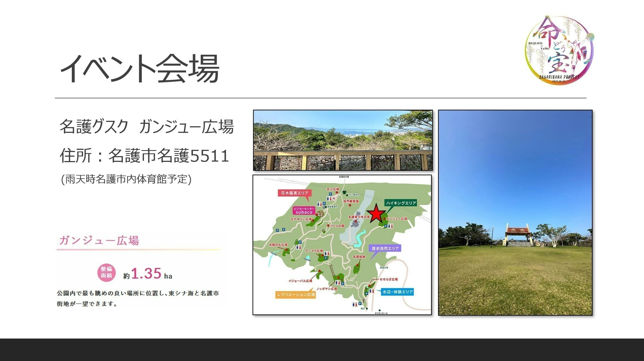
Task: Click the parking icon beside ガンジュー広場
Action: pyautogui.click(x=386, y=226)
